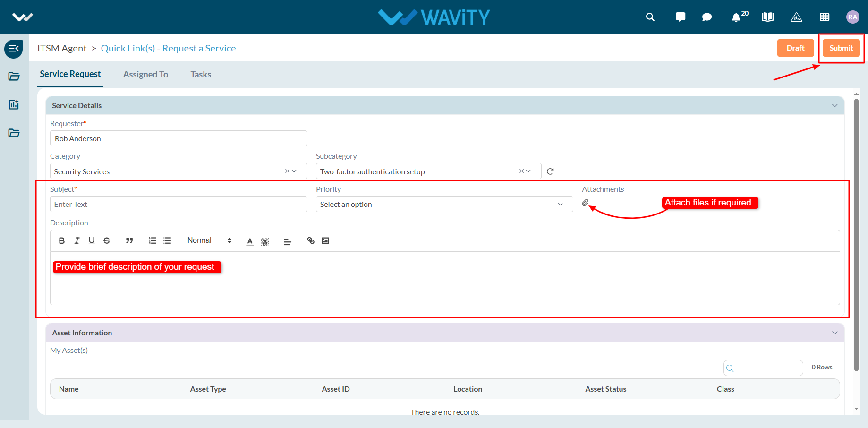Click the Submit button

(841, 48)
